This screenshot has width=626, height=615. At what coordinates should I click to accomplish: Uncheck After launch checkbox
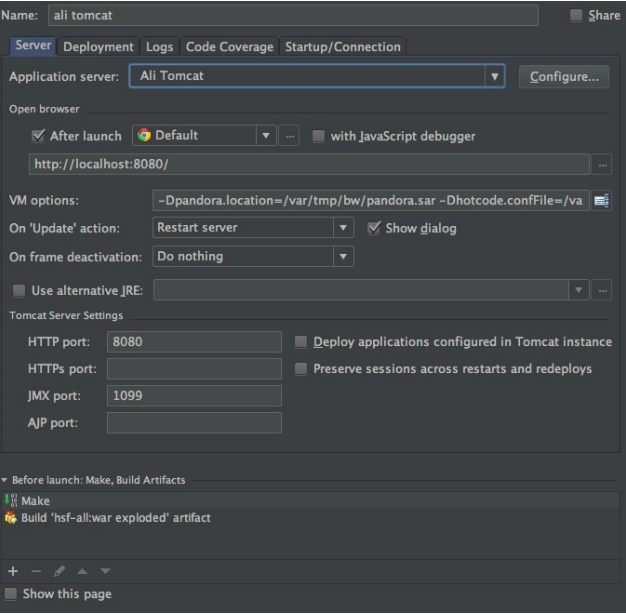pos(38,136)
